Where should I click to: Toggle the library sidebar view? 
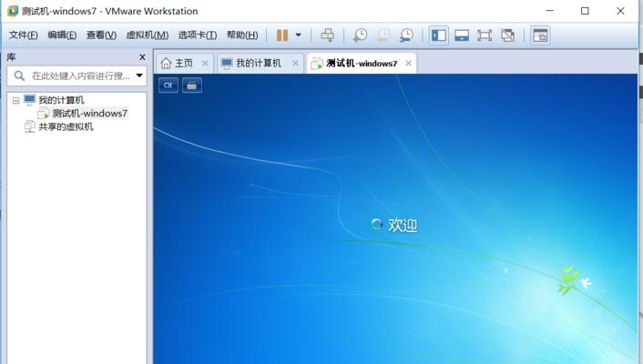pos(438,35)
